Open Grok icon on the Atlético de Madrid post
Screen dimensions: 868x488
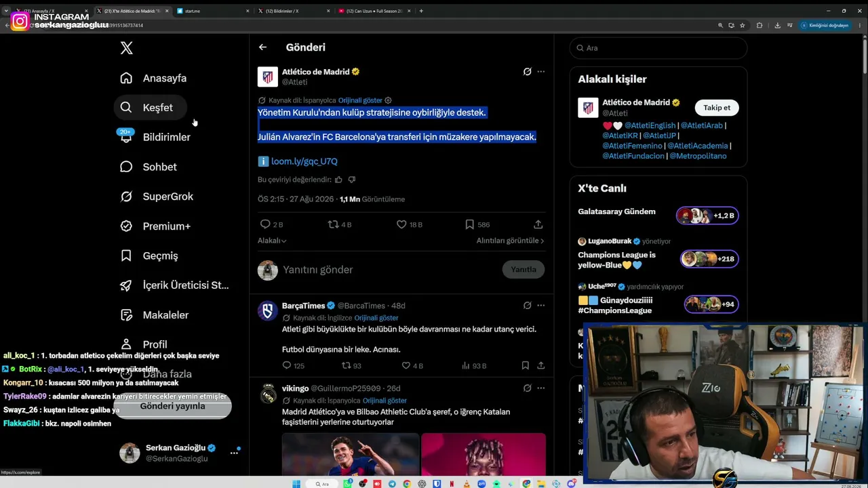click(527, 71)
